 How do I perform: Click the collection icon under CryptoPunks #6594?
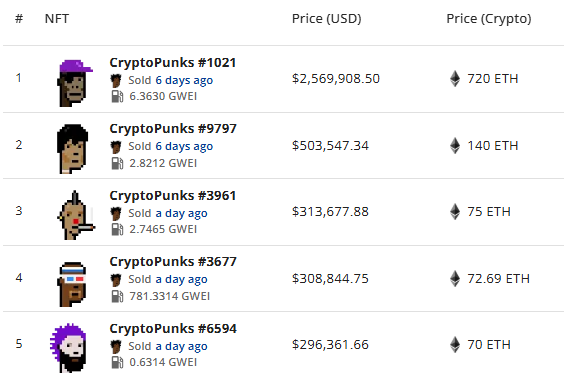(116, 347)
